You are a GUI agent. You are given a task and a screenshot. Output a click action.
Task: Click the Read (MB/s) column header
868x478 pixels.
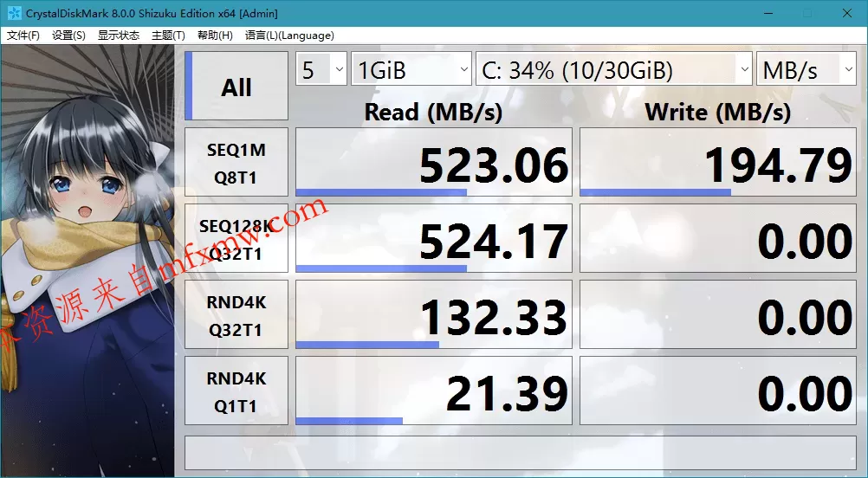point(433,113)
